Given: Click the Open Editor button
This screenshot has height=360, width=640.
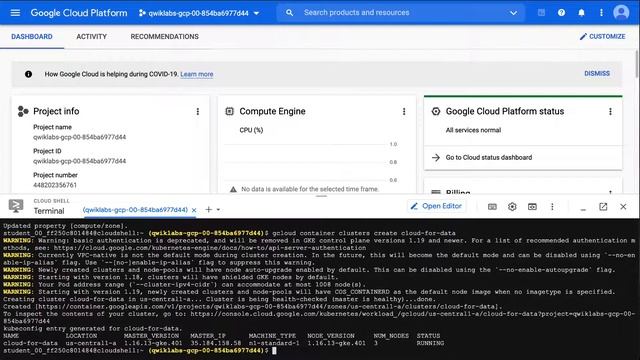Looking at the screenshot, I should pos(436,206).
